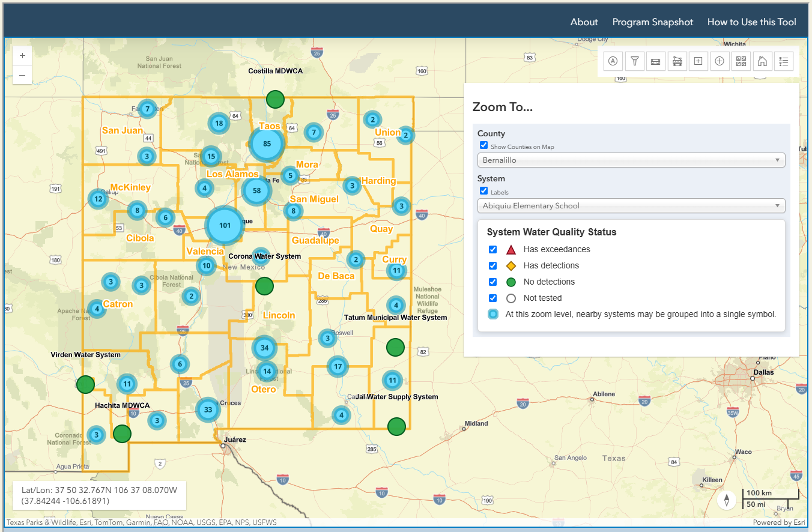Click the circled A toolbar icon
This screenshot has width=812, height=532.
pyautogui.click(x=613, y=61)
